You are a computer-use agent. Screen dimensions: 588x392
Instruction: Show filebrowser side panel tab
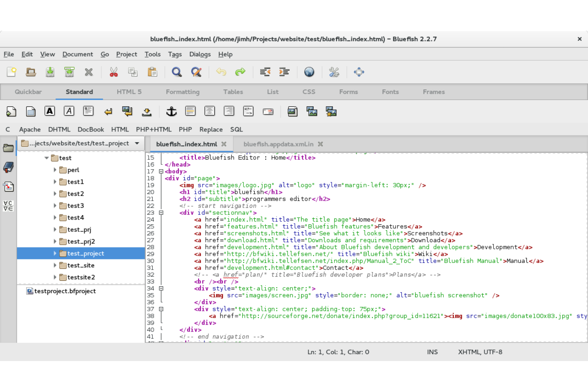8,148
